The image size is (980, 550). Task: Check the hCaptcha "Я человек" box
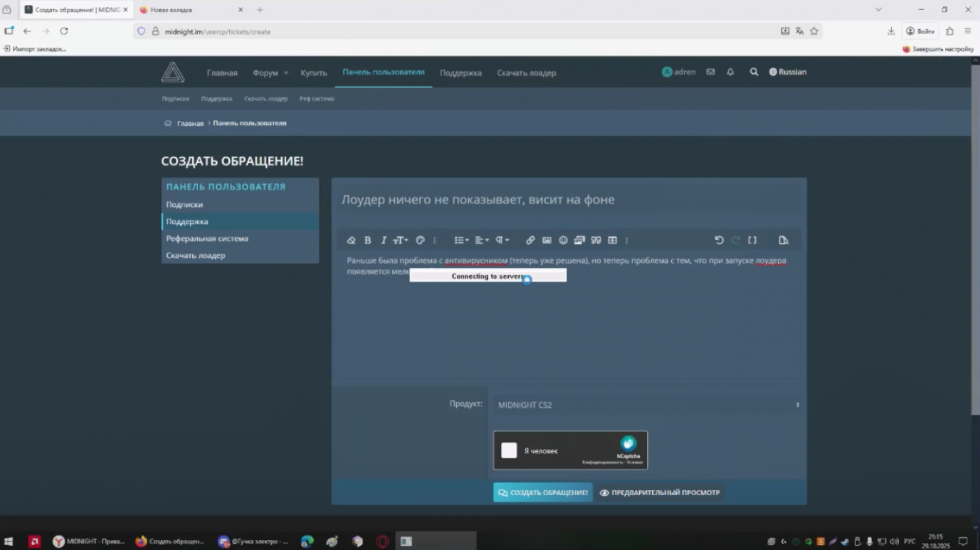coord(509,450)
